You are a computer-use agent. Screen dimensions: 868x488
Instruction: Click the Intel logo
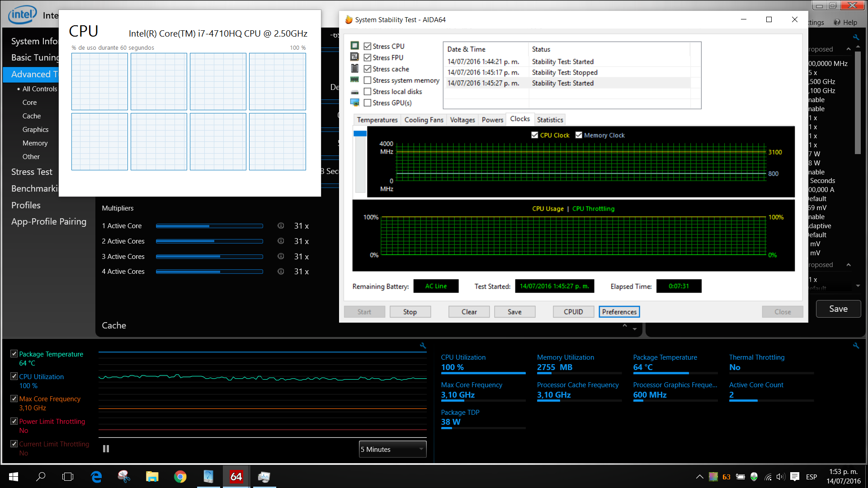pos(22,15)
